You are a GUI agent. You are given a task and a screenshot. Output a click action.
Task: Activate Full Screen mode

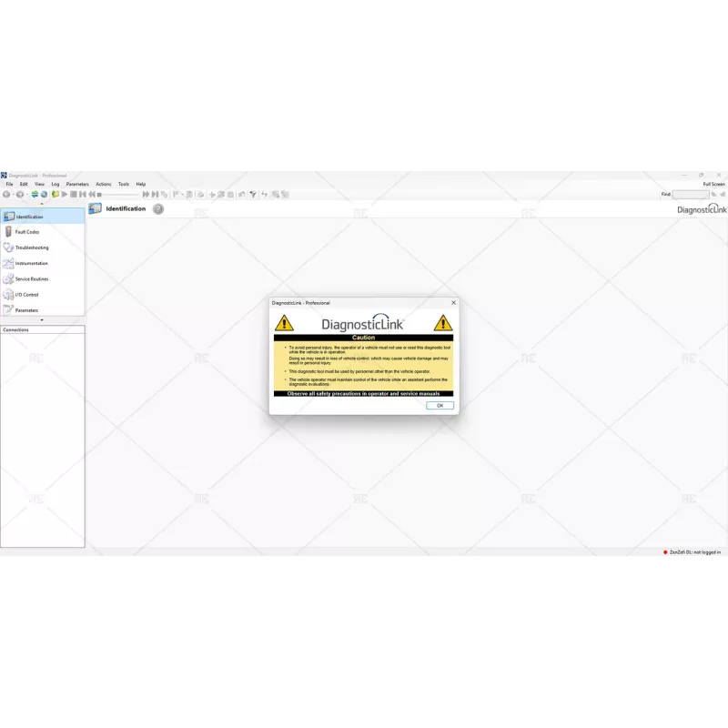coord(713,183)
